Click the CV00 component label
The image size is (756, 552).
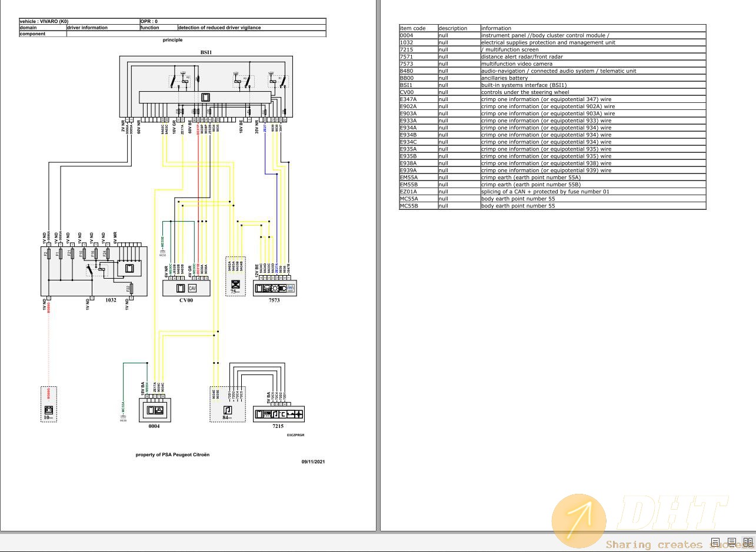186,300
